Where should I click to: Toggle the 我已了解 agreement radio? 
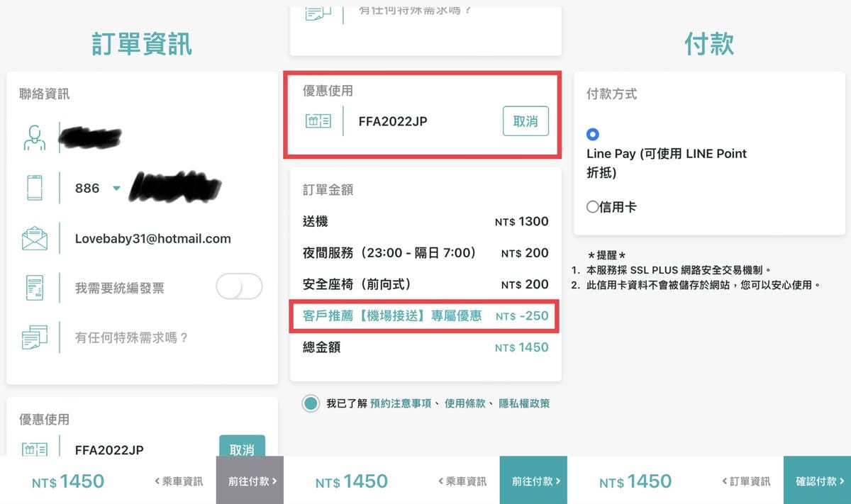pos(310,403)
